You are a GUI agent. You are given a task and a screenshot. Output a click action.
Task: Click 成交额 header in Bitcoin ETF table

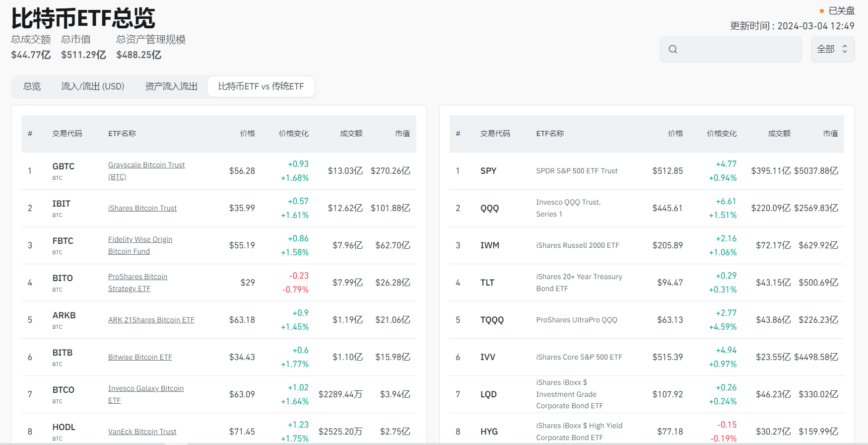[351, 134]
